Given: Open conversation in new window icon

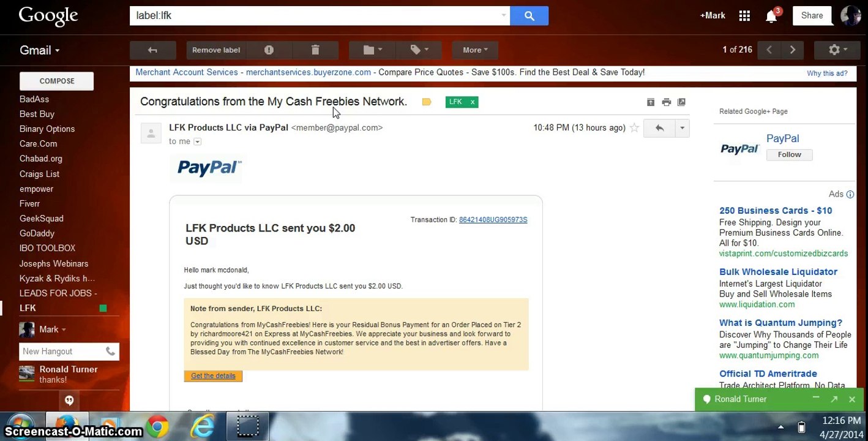Looking at the screenshot, I should [x=681, y=102].
